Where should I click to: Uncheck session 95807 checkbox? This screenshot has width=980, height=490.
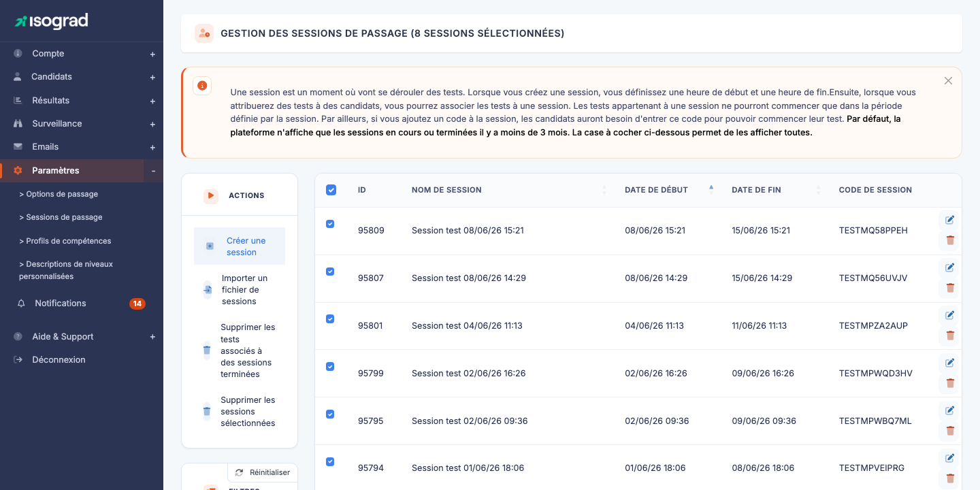[330, 272]
